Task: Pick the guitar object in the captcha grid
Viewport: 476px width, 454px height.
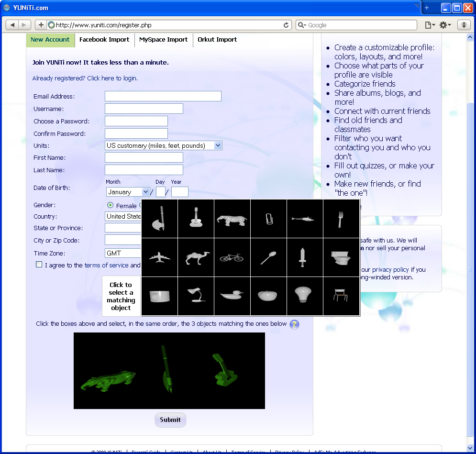Action: (196, 219)
